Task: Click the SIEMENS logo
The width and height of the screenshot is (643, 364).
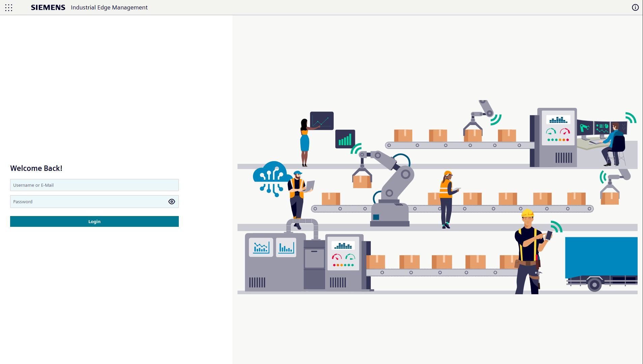Action: (x=48, y=7)
